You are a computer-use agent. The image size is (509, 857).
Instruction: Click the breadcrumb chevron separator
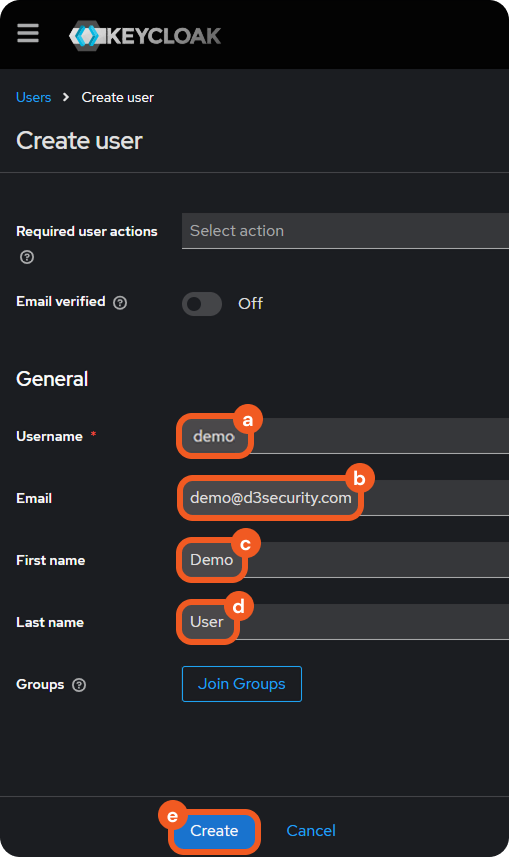click(66, 97)
